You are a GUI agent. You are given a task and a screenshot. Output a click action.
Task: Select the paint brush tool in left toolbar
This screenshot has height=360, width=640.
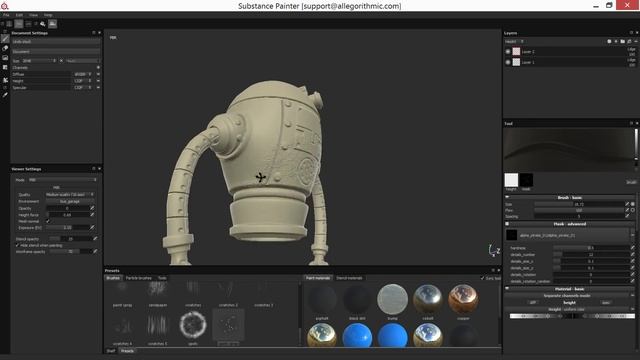(x=5, y=39)
